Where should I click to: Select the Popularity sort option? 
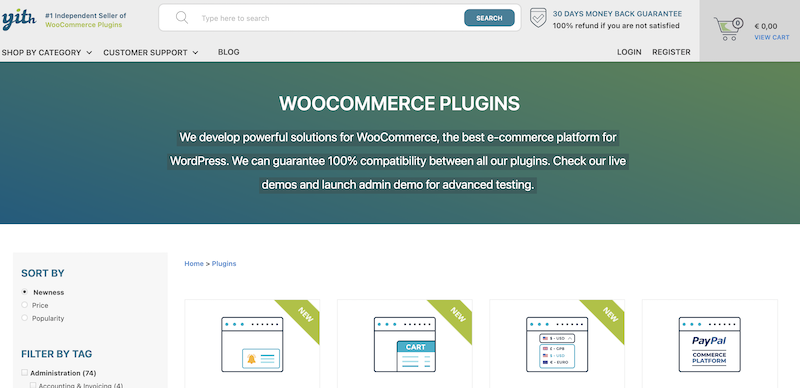pyautogui.click(x=24, y=318)
